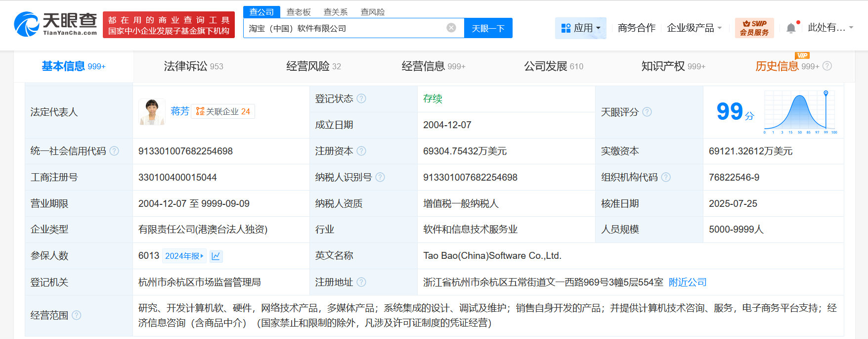This screenshot has width=868, height=339.
Task: Switch to 公司发展 tab
Action: [x=554, y=66]
